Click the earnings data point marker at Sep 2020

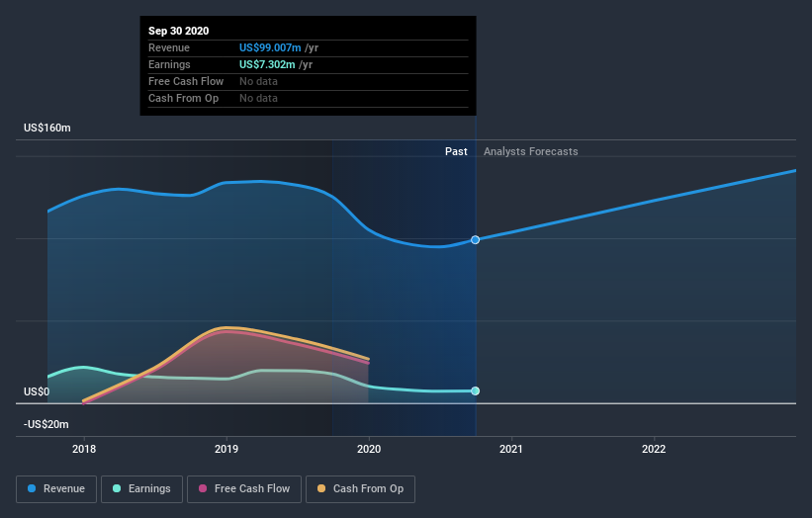tap(475, 390)
